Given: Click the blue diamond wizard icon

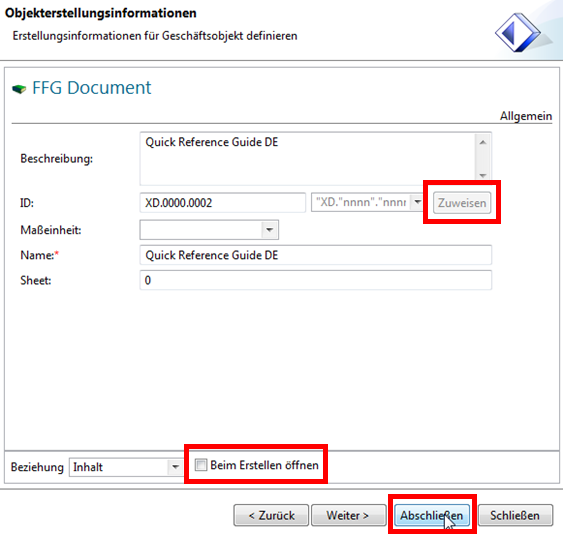Looking at the screenshot, I should (517, 33).
